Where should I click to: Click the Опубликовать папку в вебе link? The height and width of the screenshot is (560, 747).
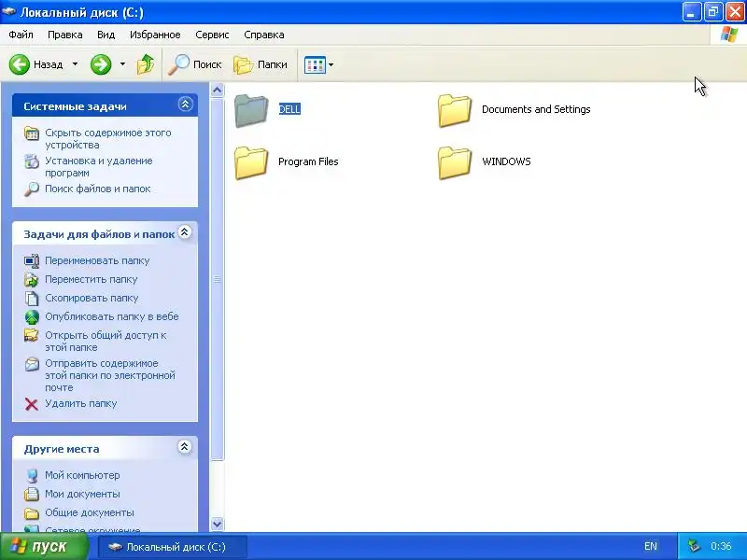point(112,316)
